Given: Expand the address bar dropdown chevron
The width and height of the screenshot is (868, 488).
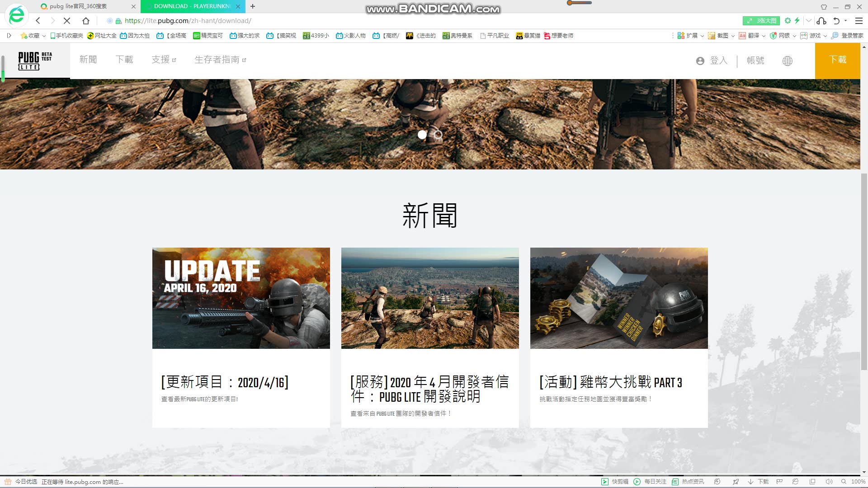Looking at the screenshot, I should click(x=809, y=21).
